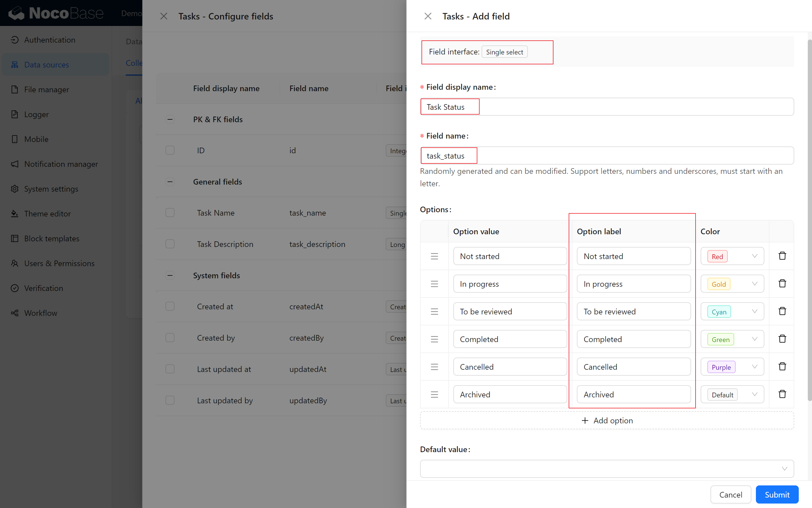Grab the drag handle for In progress row
Image resolution: width=812 pixels, height=508 pixels.
434,284
